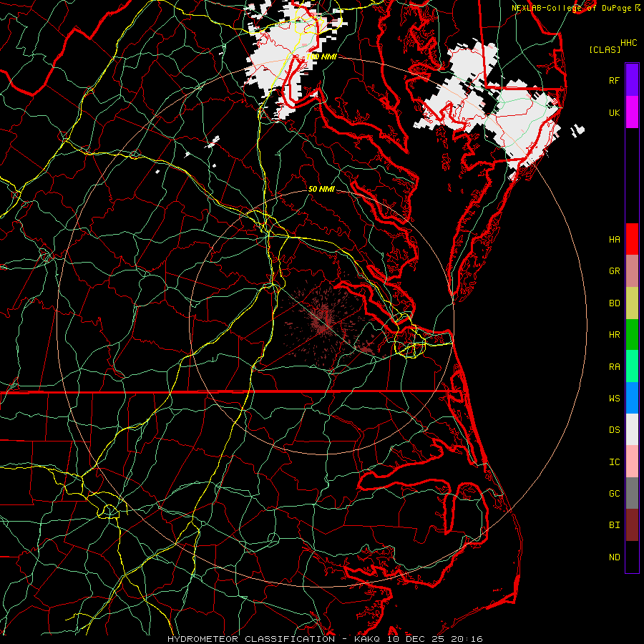The image size is (644, 644).
Task: Click the IC light-pink legend swatch
Action: click(x=632, y=462)
